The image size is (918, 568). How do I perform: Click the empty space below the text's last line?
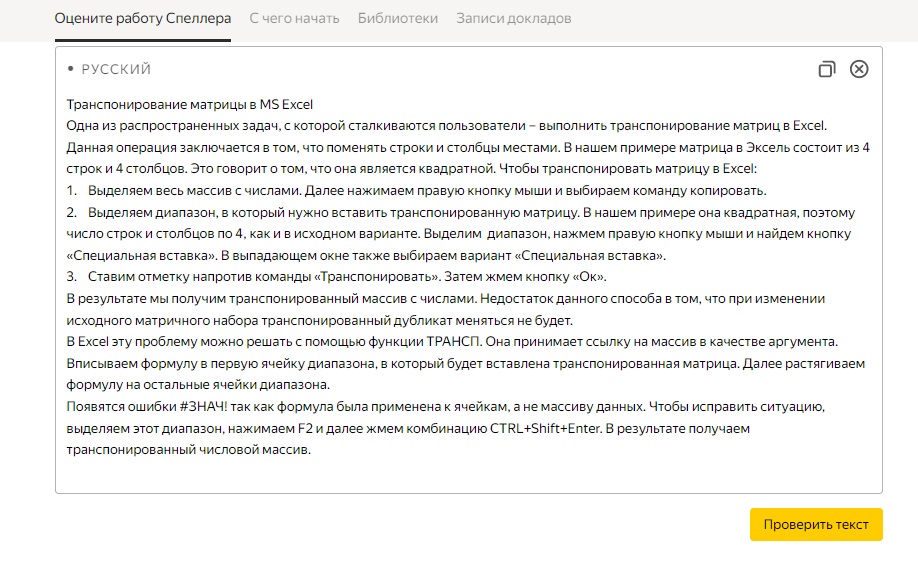467,473
